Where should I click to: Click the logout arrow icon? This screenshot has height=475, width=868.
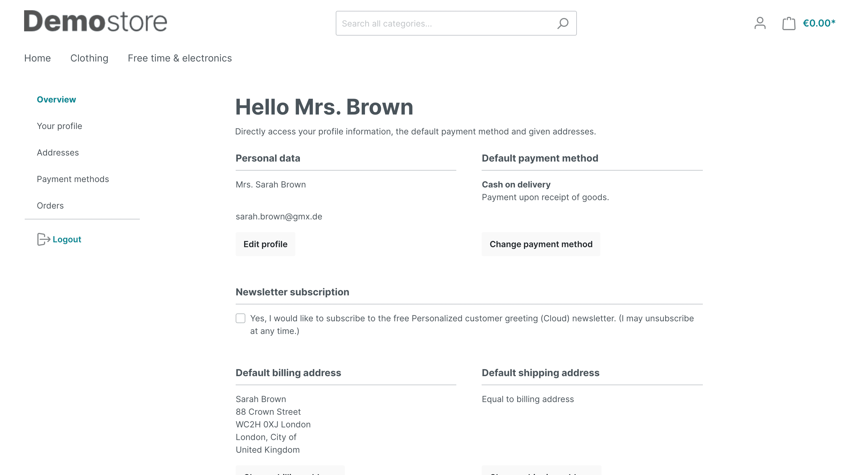[43, 239]
